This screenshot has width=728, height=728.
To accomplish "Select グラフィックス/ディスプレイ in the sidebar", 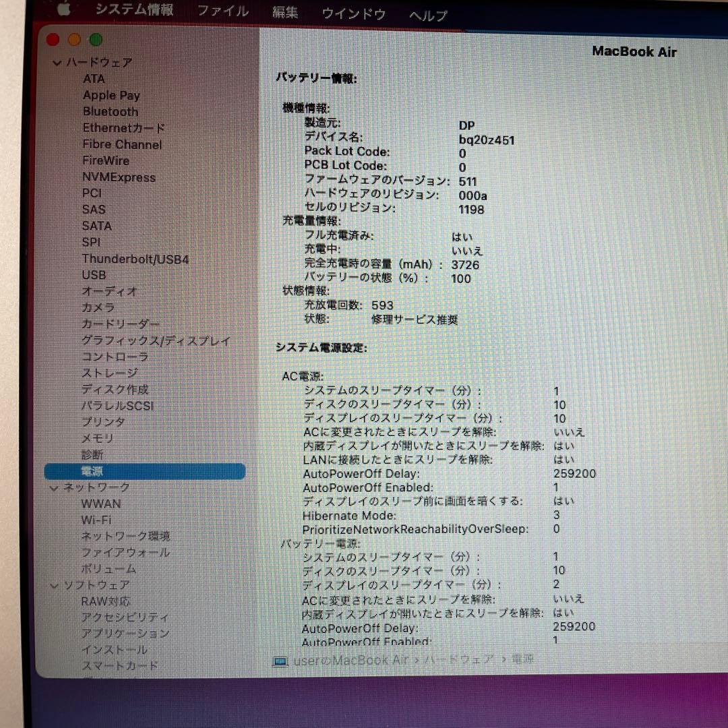I will [156, 341].
